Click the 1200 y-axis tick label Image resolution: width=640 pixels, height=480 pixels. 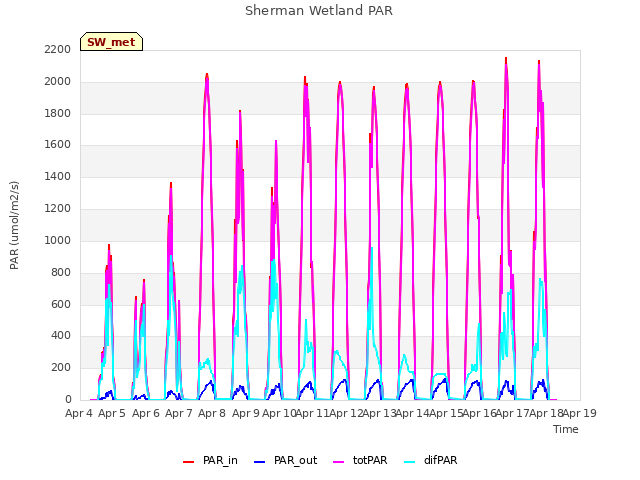[58, 208]
